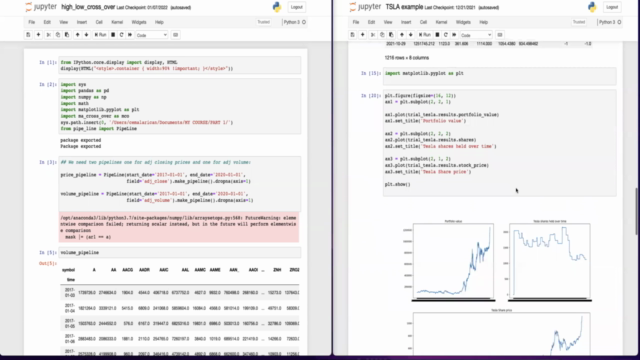Image resolution: width=640 pixels, height=360 pixels.
Task: Open Kernel menu in high_low_cross_over notebook
Action: 117,22
